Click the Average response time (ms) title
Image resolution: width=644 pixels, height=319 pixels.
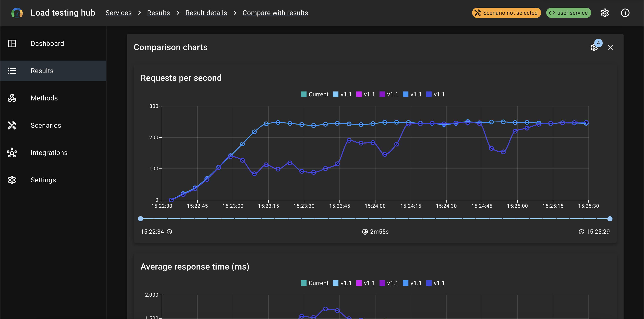pos(195,267)
